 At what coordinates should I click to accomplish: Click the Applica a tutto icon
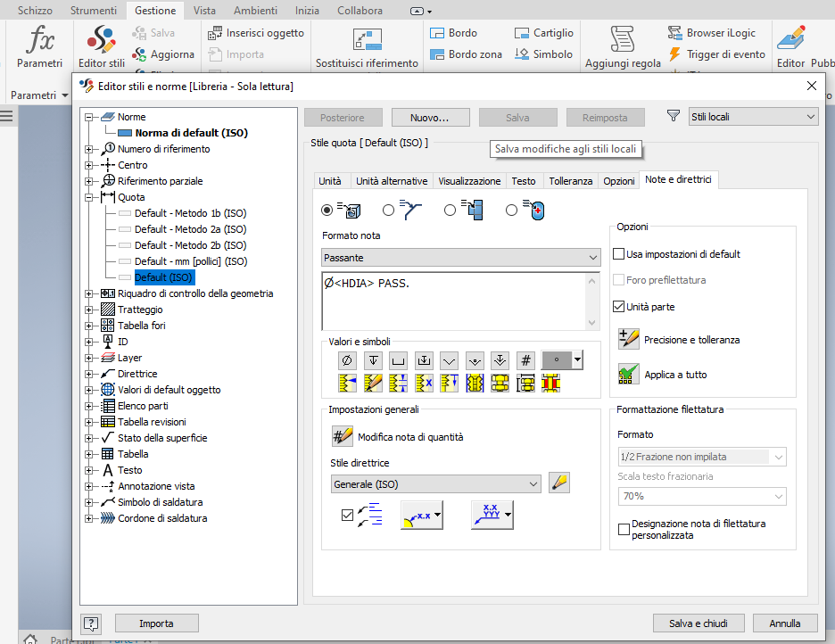tap(629, 374)
